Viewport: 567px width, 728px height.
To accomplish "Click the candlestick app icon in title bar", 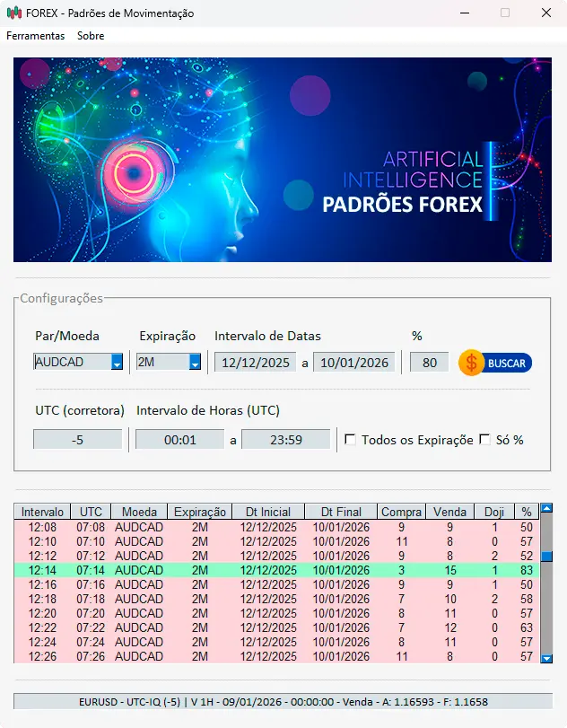I will click(x=13, y=13).
